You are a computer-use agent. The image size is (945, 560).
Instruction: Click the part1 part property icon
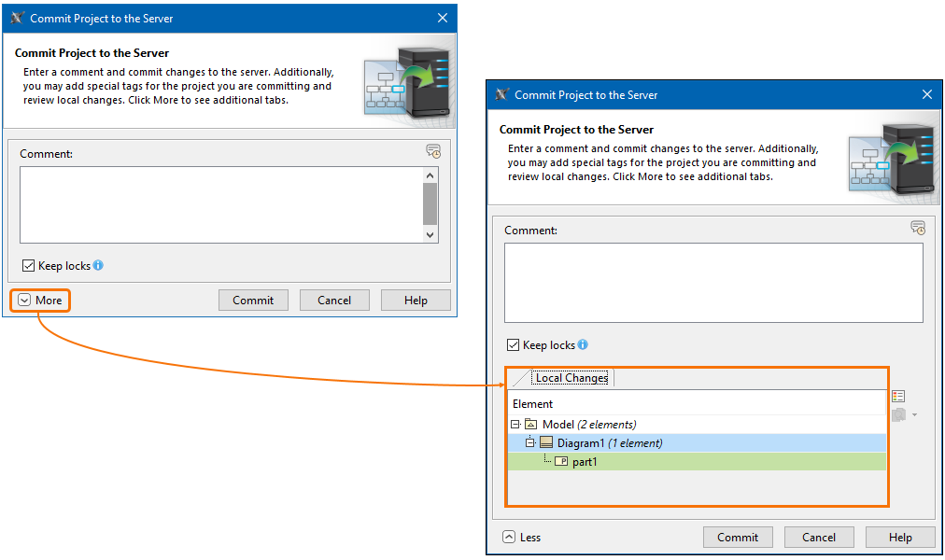[x=561, y=462]
